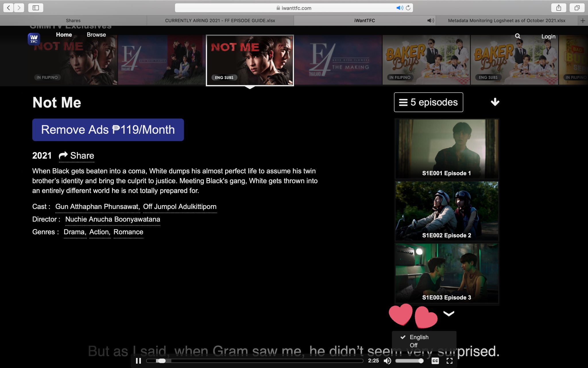Open director Nuchie Anucha Boonyawatana link

click(113, 219)
